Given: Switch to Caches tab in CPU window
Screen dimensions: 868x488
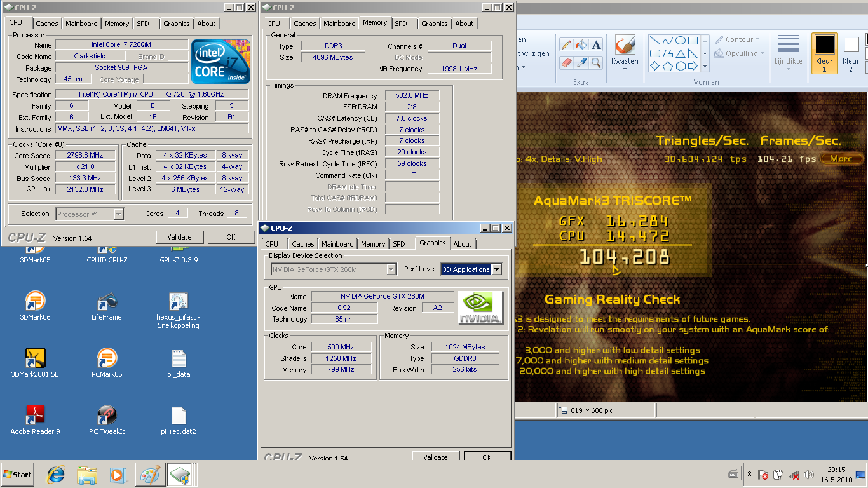Looking at the screenshot, I should [46, 24].
